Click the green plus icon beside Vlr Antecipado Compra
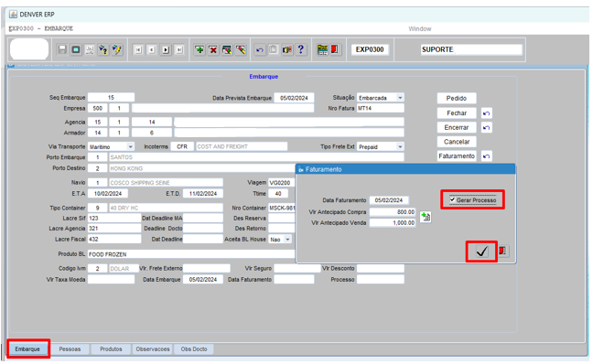Screen dimensions: 593x364 coord(426,217)
